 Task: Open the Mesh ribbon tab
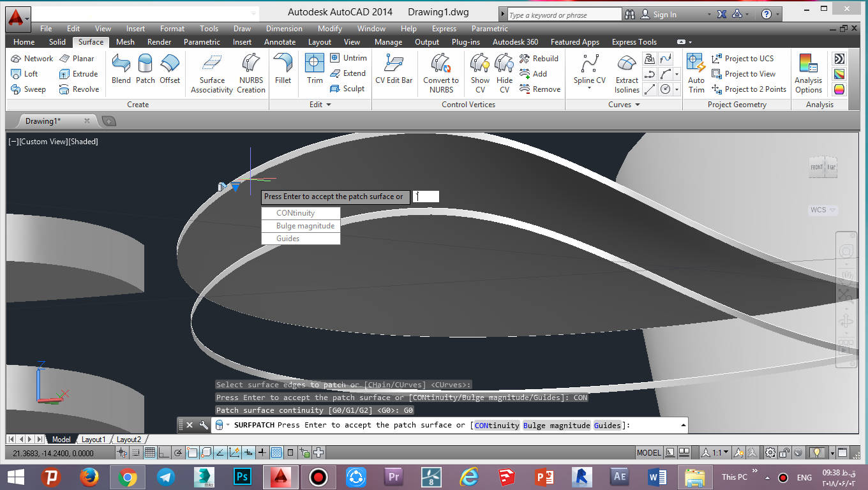[125, 42]
